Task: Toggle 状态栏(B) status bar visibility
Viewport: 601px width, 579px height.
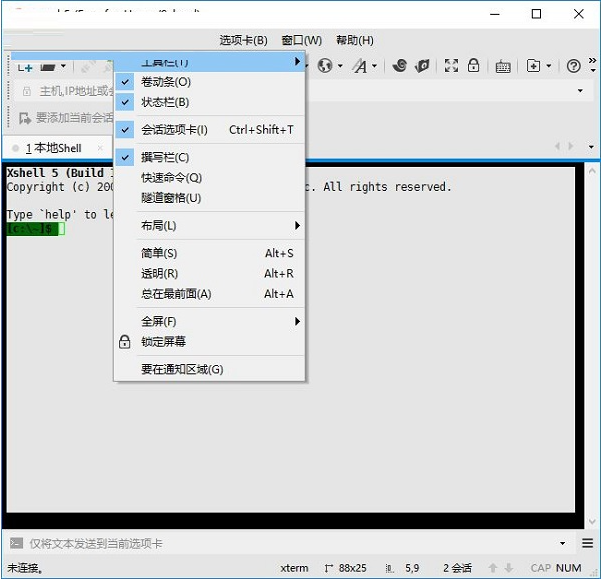Action: pyautogui.click(x=209, y=102)
